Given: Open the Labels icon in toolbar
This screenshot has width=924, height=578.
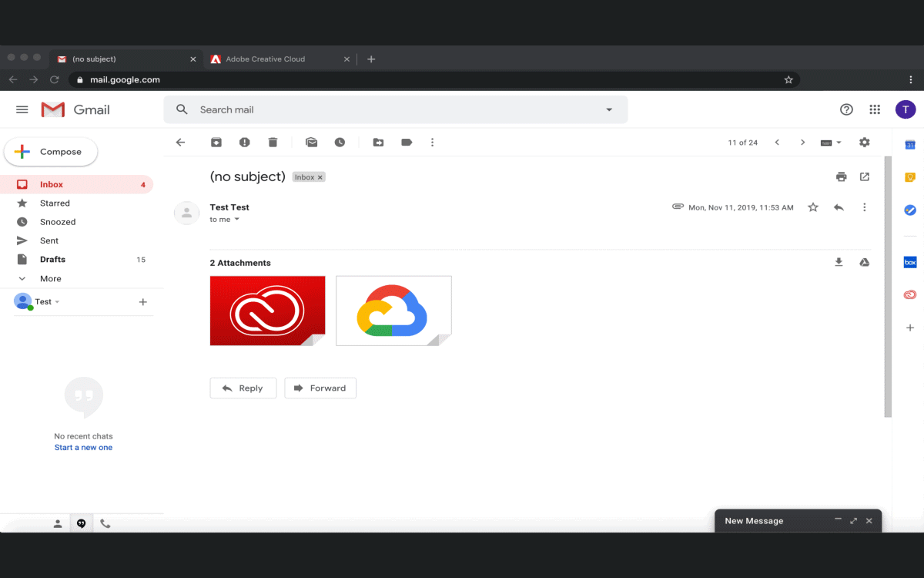Looking at the screenshot, I should 407,143.
